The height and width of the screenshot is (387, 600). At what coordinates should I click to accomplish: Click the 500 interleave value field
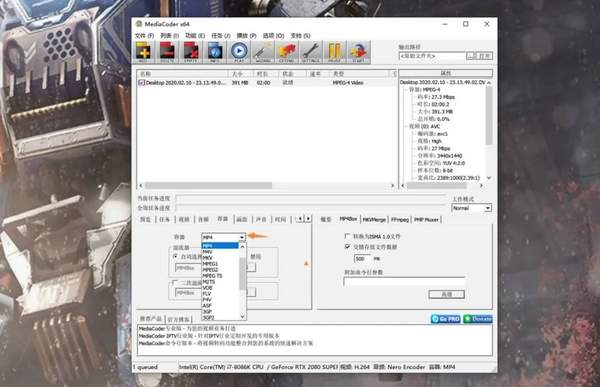point(362,259)
